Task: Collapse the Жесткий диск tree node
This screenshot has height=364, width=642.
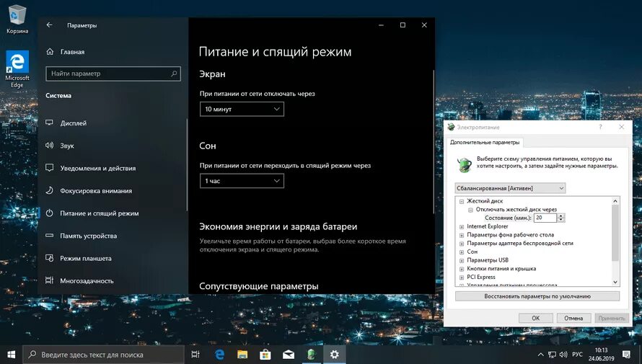Action: coord(462,201)
